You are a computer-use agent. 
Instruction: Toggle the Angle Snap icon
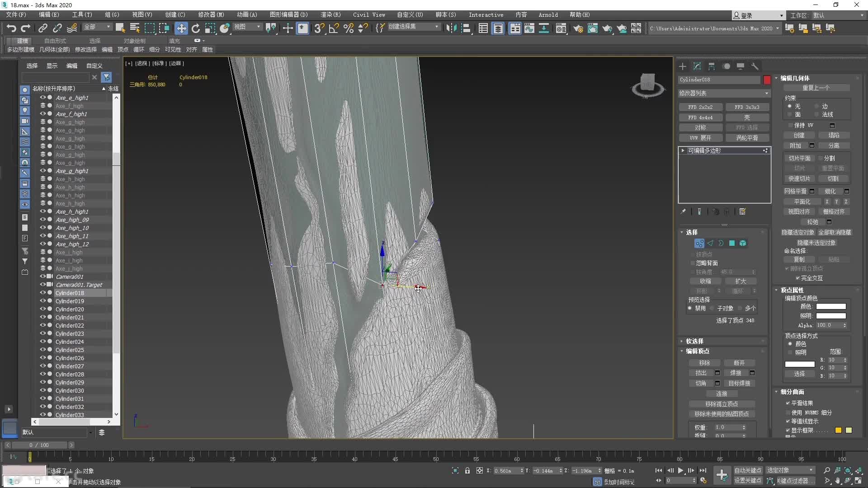click(x=334, y=28)
